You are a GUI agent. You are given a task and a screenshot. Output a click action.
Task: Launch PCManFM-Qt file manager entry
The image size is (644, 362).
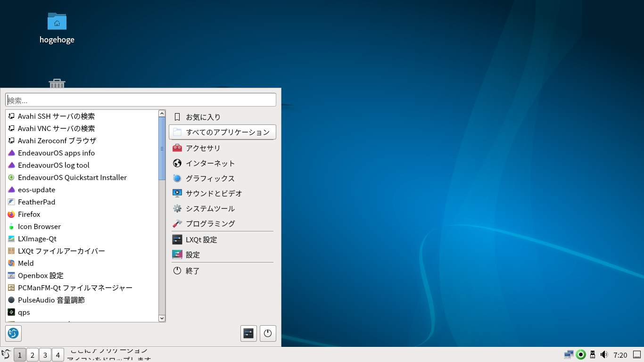(x=75, y=288)
